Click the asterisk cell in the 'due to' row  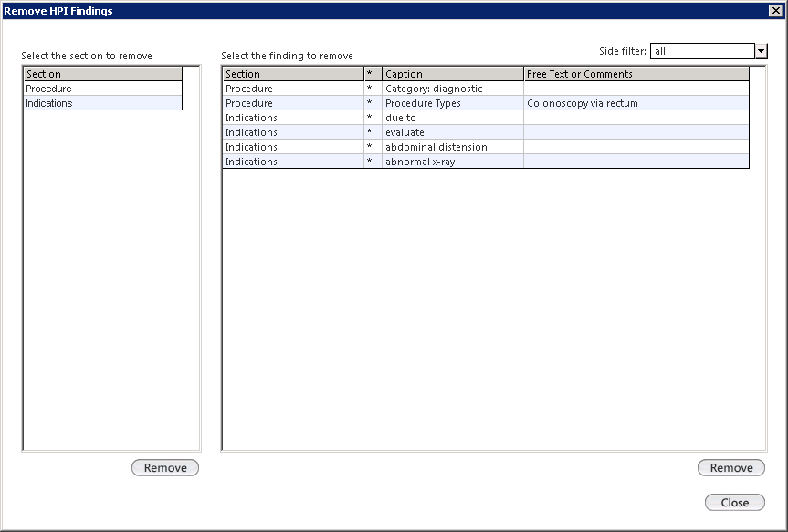373,118
